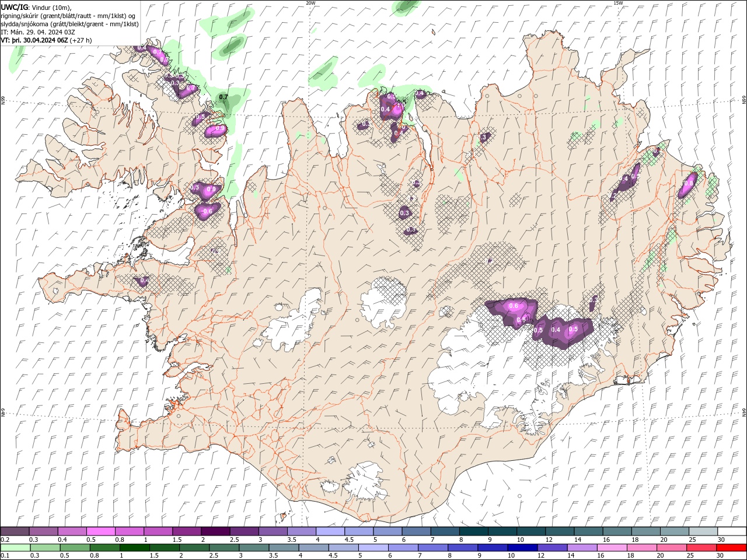This screenshot has height=560, width=747.
Task: Select the '0.8' value on the east coast blob
Action: point(689,183)
